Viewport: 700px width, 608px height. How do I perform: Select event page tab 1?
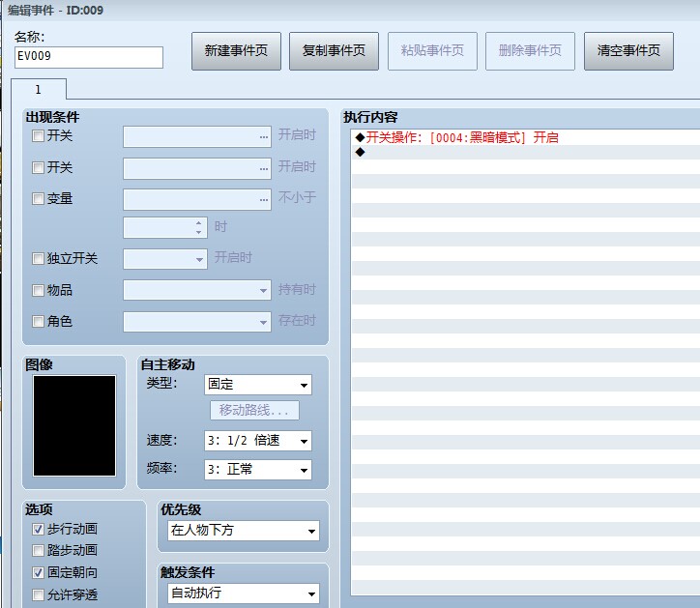[x=39, y=90]
